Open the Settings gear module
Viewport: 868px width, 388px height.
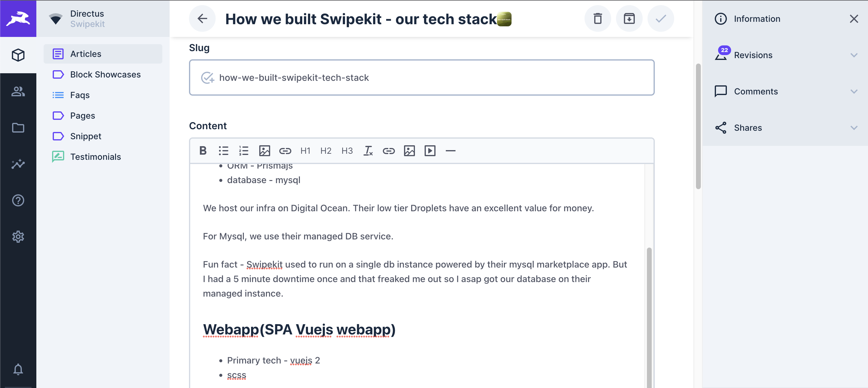click(x=18, y=237)
